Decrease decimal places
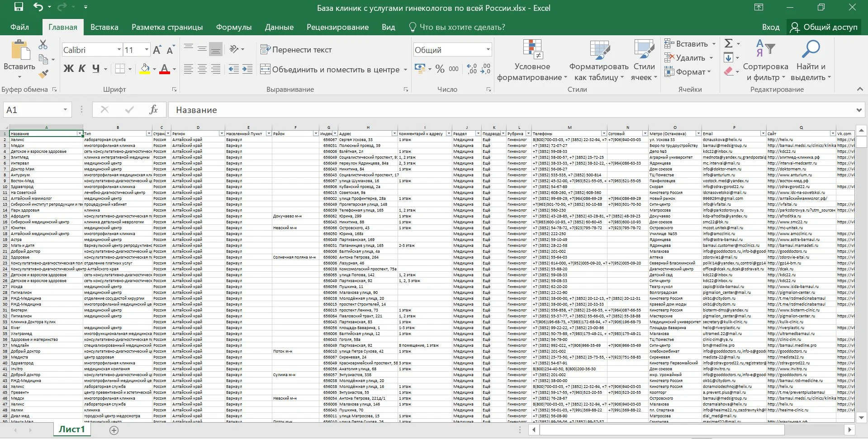 pos(486,69)
